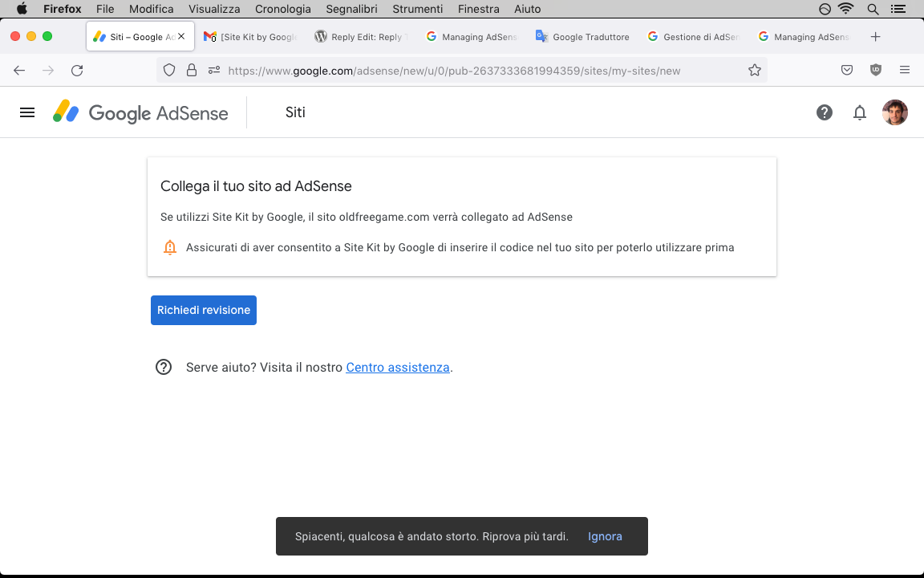
Task: Reload the current page
Action: click(77, 70)
